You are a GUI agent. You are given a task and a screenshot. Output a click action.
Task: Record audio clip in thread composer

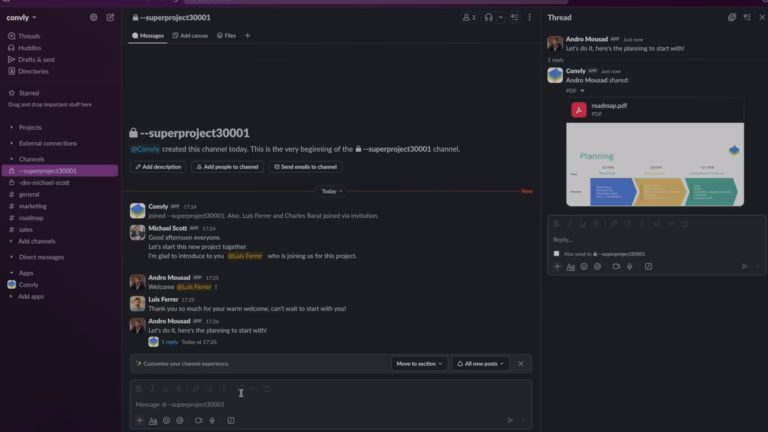pos(630,266)
